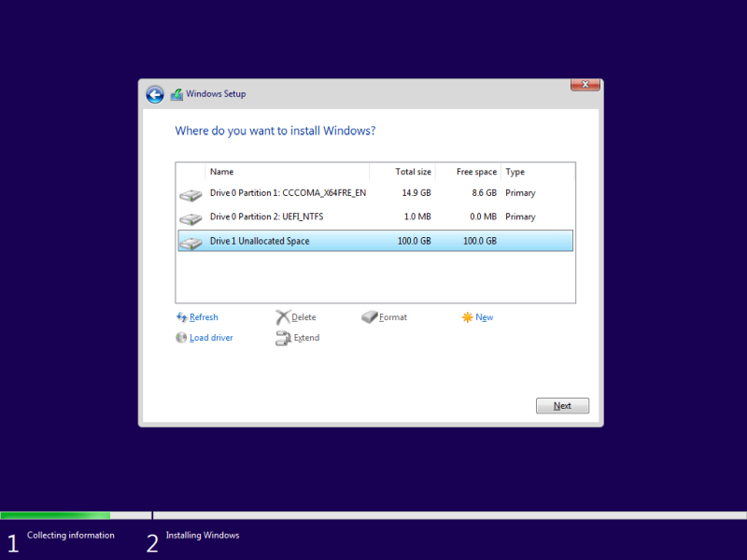The width and height of the screenshot is (747, 560).
Task: Click the Windows Setup title bar icon
Action: tap(176, 93)
